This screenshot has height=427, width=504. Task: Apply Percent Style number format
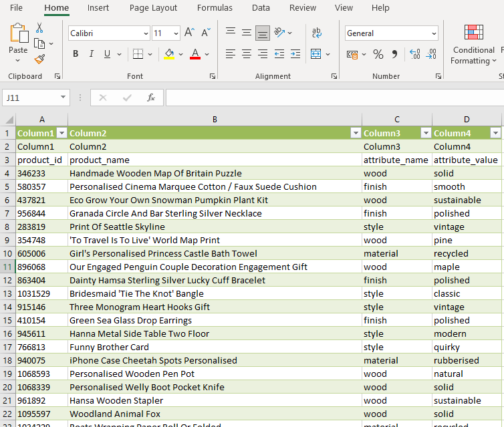tap(378, 54)
